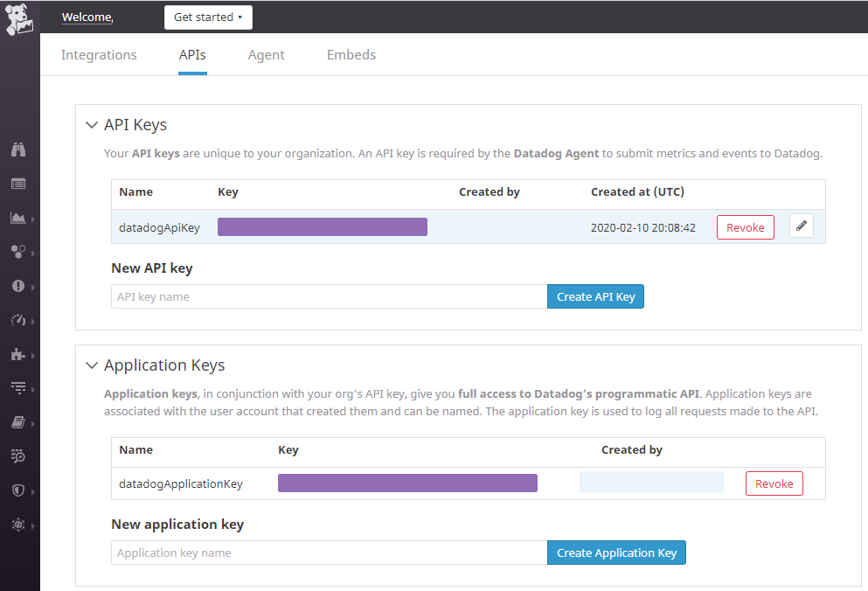Click the Datadog dog logo
Screen dimensions: 868x591
19,19
